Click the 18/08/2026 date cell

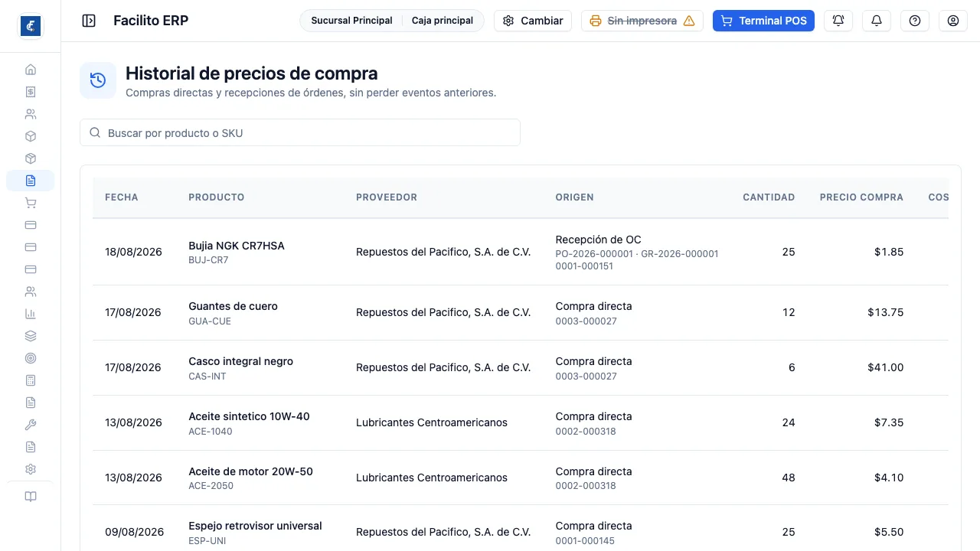pyautogui.click(x=134, y=252)
